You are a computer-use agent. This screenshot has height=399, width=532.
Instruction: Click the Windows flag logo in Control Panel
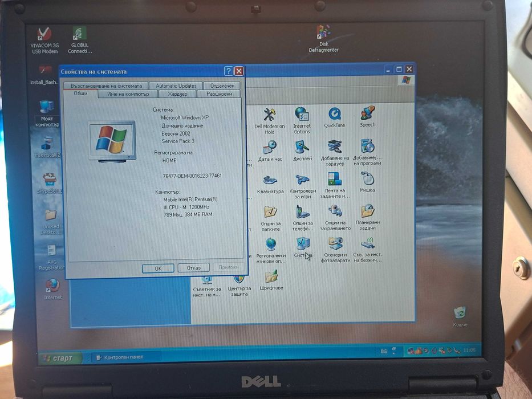tap(406, 80)
